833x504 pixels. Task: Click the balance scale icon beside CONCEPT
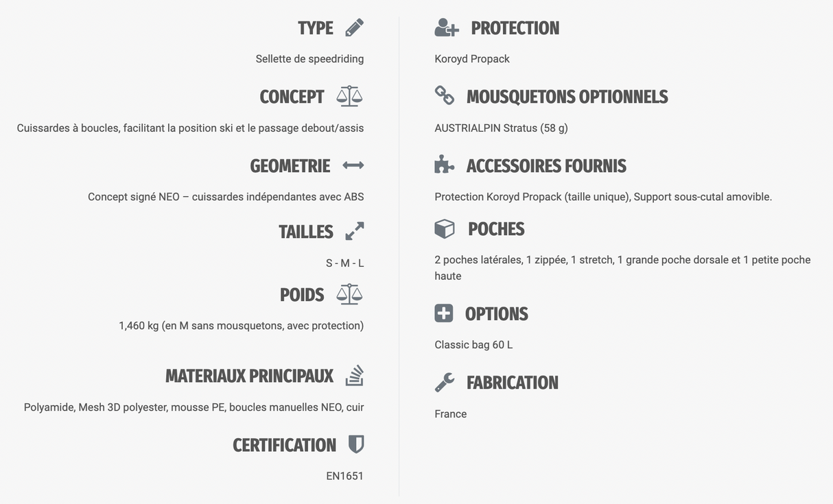point(349,97)
